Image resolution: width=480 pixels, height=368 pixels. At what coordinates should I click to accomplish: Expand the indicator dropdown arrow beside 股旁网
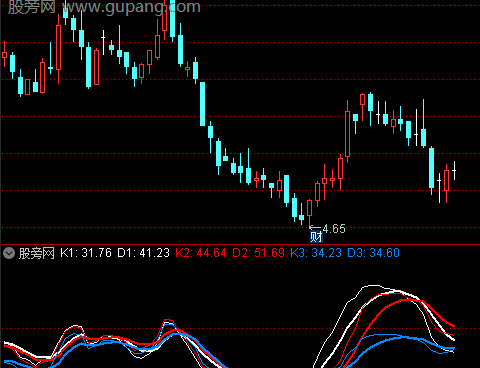9,253
